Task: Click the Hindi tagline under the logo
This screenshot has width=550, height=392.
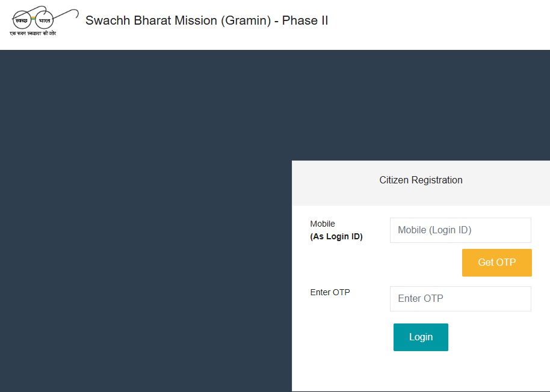Action: 33,33
